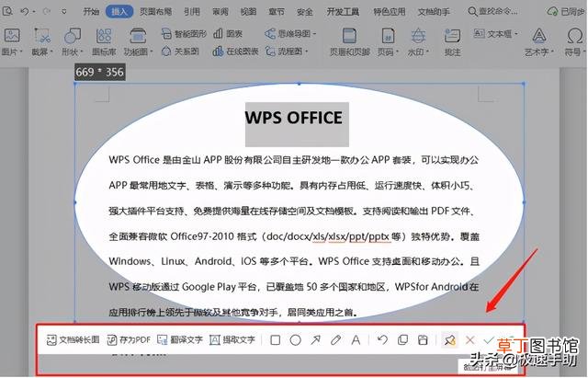Viewport: 588px width, 378px height.
Task: Save the screenshot with disk icon
Action: pyautogui.click(x=423, y=340)
